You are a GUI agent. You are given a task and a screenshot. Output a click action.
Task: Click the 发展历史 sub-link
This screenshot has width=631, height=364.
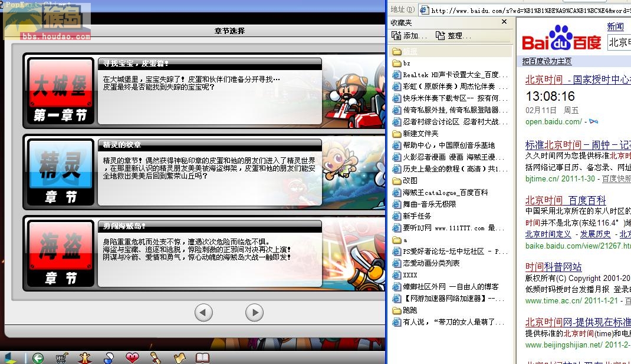coord(595,234)
